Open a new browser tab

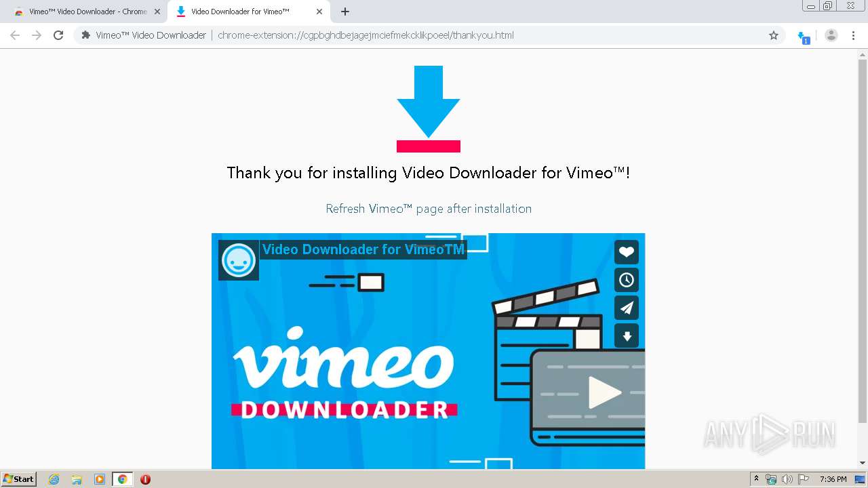[x=345, y=12]
